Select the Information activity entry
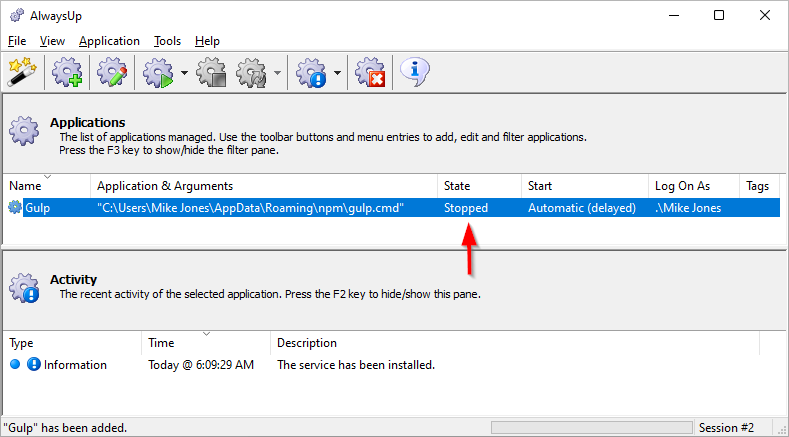The width and height of the screenshot is (789, 437). 75,365
